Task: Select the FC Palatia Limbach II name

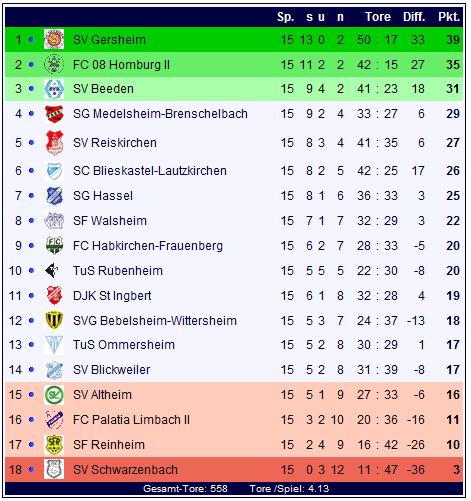Action: pos(131,420)
